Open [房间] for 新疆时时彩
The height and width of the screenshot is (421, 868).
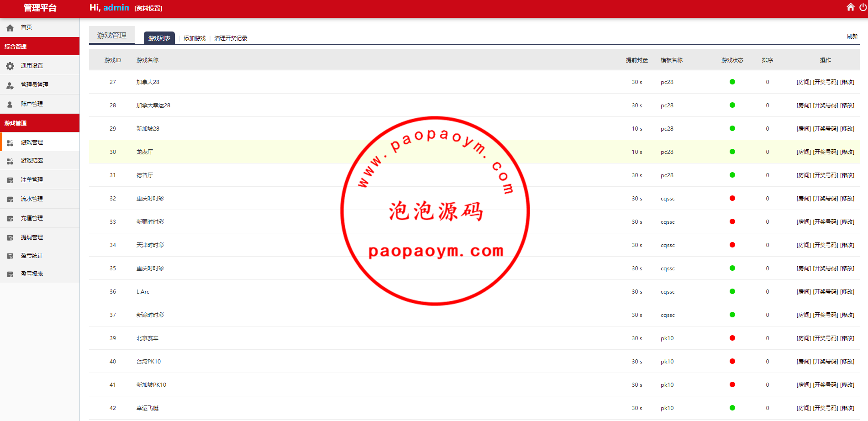tap(804, 222)
